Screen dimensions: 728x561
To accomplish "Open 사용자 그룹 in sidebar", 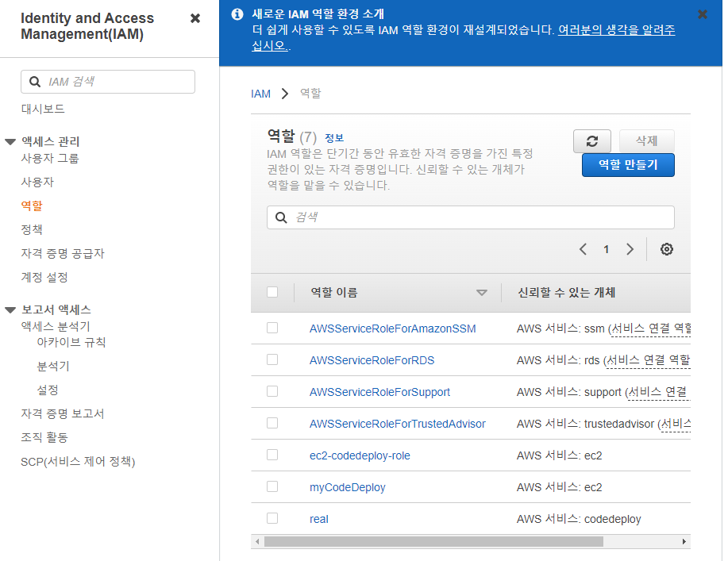I will point(50,158).
